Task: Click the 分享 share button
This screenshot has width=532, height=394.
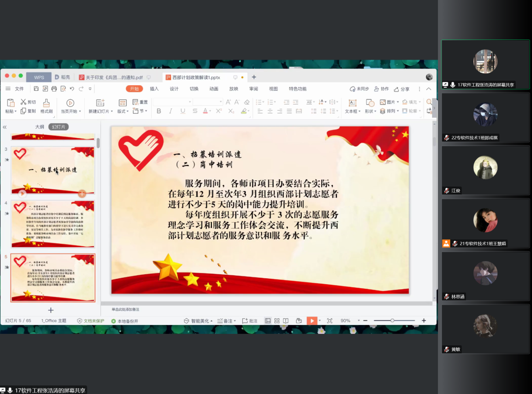Action: (x=401, y=89)
